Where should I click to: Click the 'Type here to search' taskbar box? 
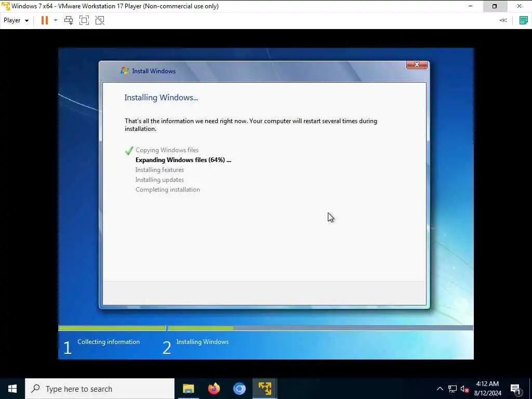[x=100, y=389]
